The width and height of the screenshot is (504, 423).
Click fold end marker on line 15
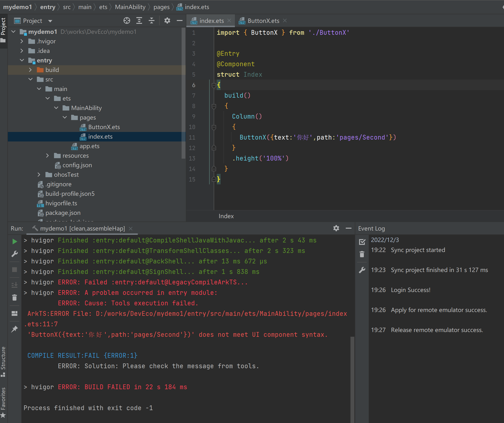point(214,179)
